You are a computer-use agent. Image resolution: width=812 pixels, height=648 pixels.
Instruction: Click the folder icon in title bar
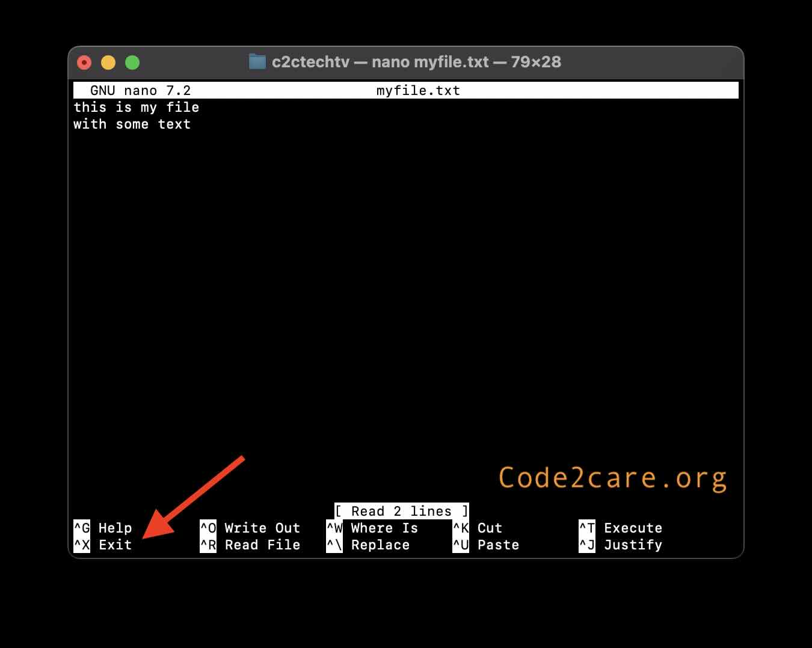257,61
